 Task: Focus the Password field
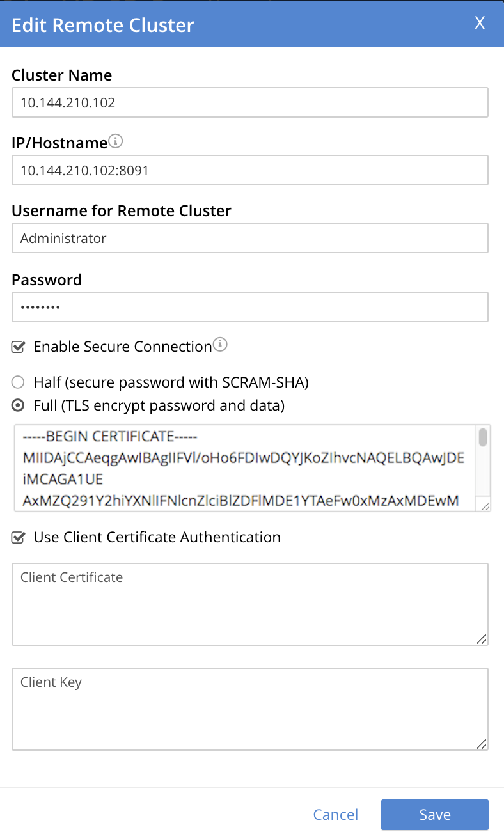pyautogui.click(x=249, y=306)
